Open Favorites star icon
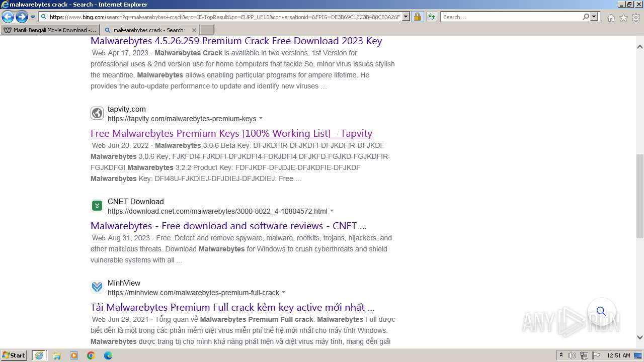The image size is (644, 362). [623, 18]
